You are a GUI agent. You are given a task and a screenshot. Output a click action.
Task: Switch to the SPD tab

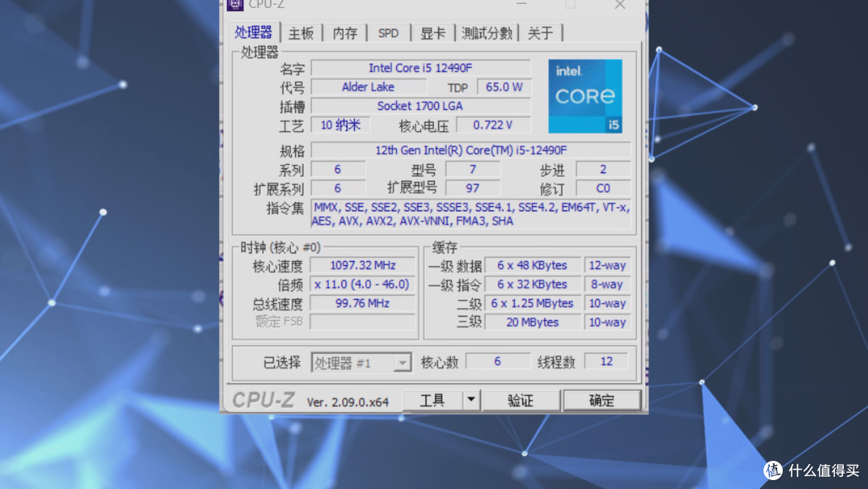point(388,33)
